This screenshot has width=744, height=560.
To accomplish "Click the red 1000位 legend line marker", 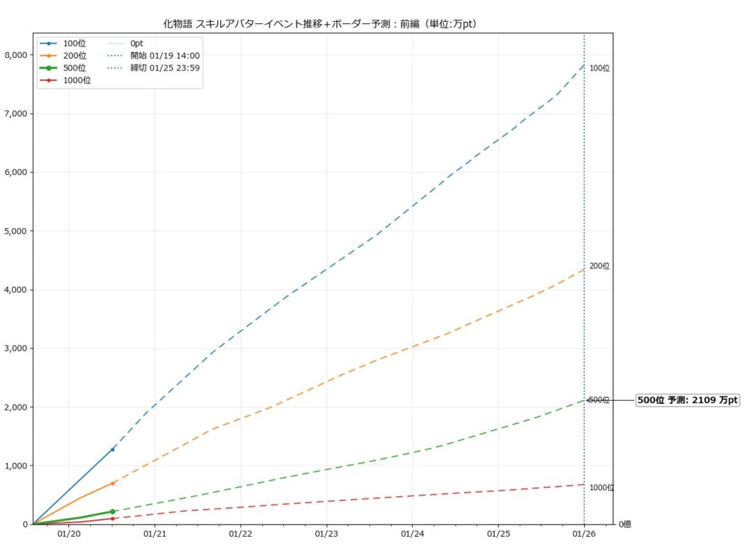I will coord(49,80).
